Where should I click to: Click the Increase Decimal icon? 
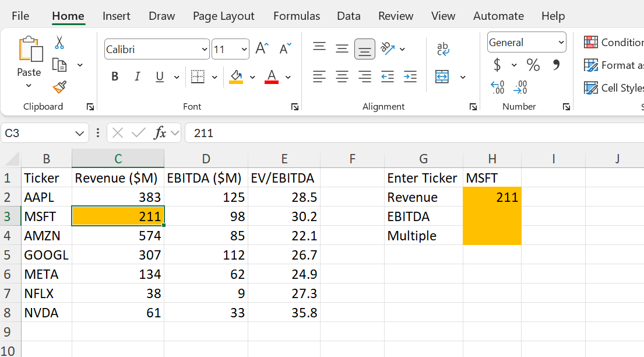520,86
